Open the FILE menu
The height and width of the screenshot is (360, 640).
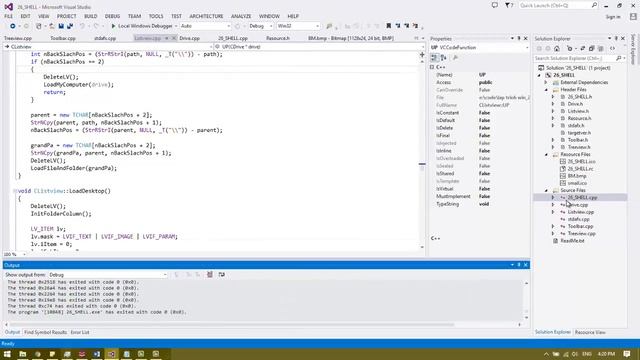(x=9, y=16)
